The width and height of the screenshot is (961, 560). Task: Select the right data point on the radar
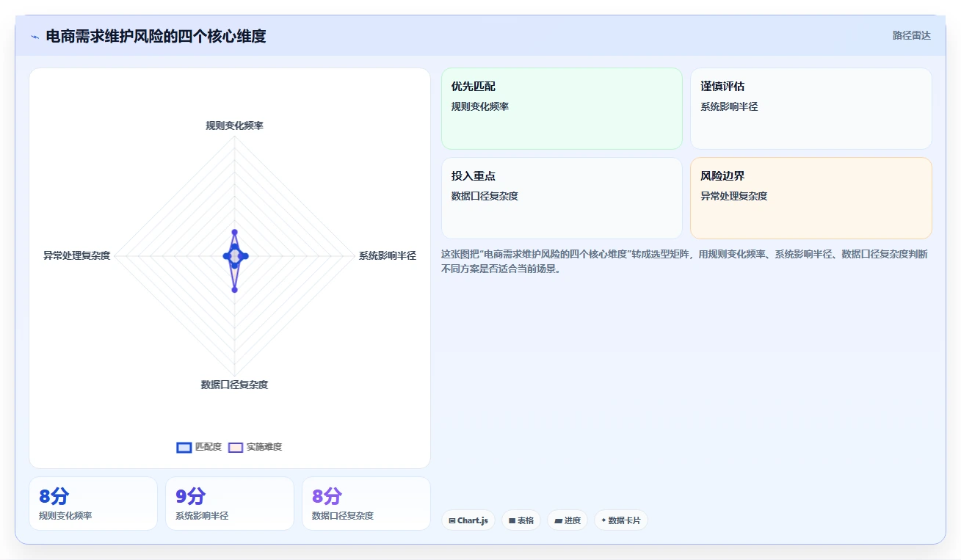tap(245, 256)
